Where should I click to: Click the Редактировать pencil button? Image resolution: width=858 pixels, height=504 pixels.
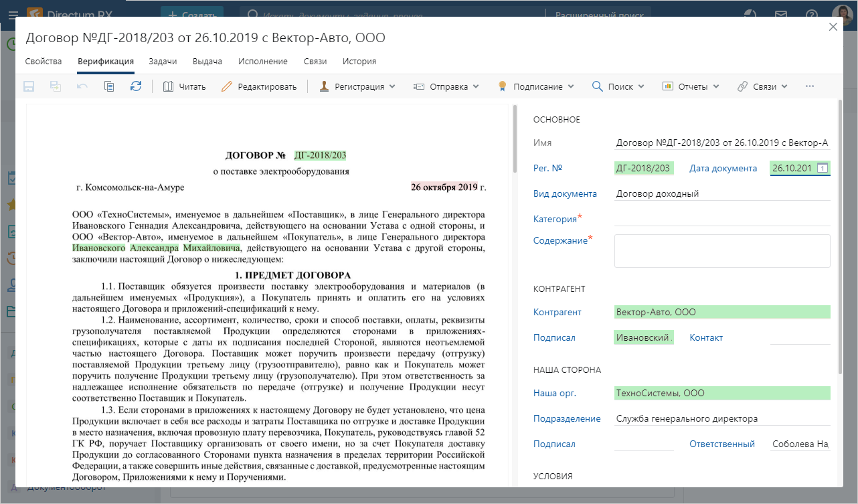point(258,86)
